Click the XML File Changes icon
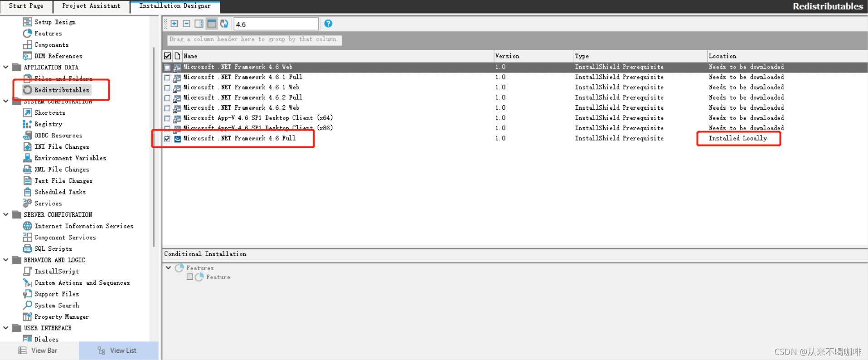 coord(27,169)
